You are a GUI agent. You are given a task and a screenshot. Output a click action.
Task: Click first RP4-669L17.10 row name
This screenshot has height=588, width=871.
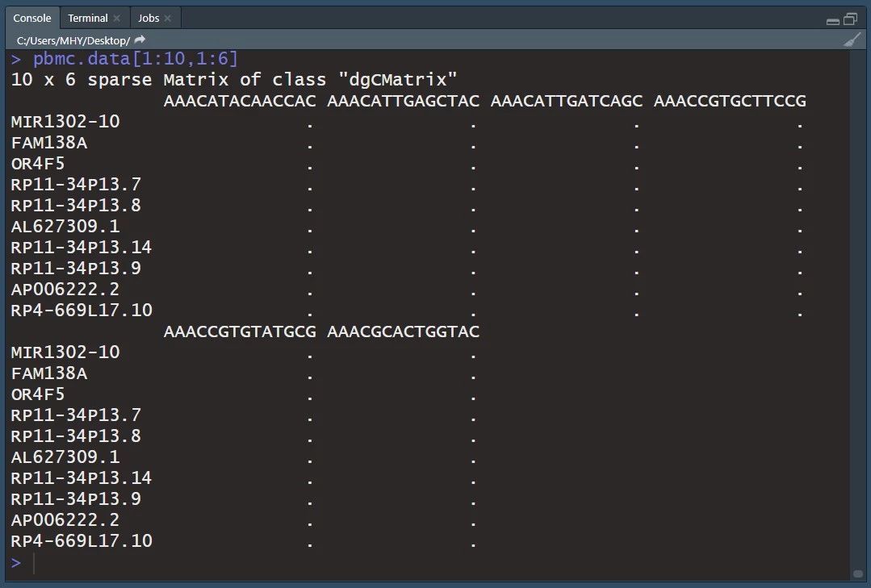[x=82, y=311]
